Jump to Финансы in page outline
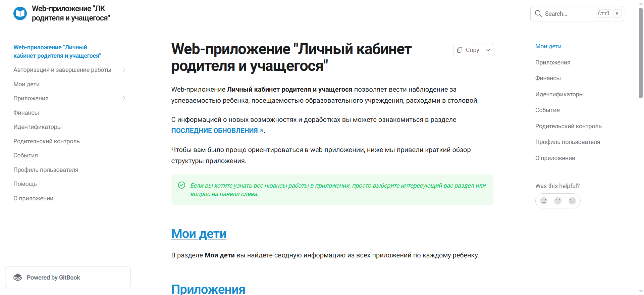This screenshot has height=295, width=644. [548, 78]
